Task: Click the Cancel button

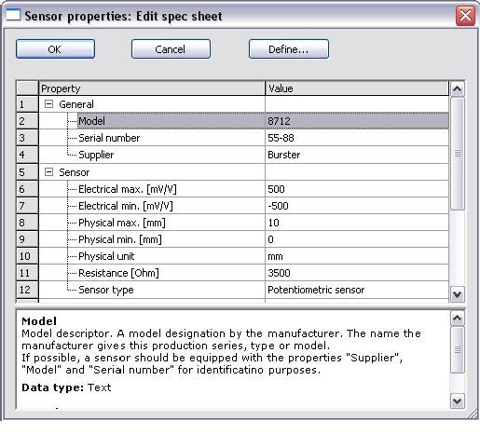Action: click(171, 49)
